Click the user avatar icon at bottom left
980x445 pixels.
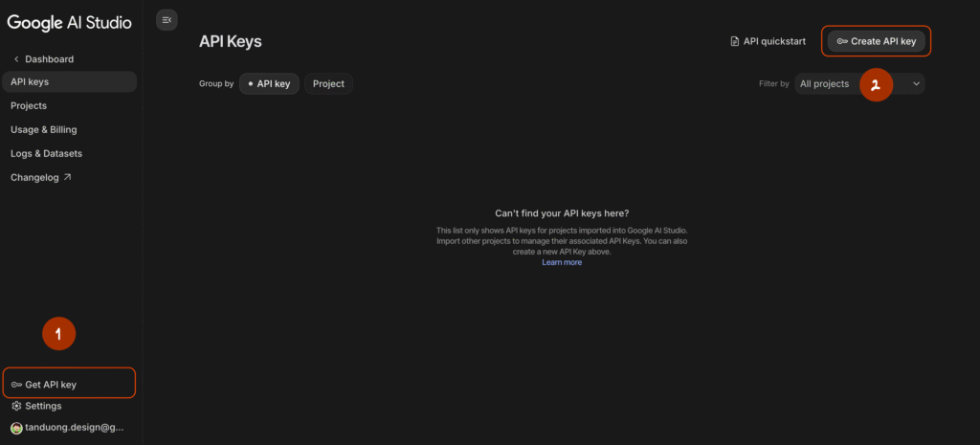[x=15, y=428]
